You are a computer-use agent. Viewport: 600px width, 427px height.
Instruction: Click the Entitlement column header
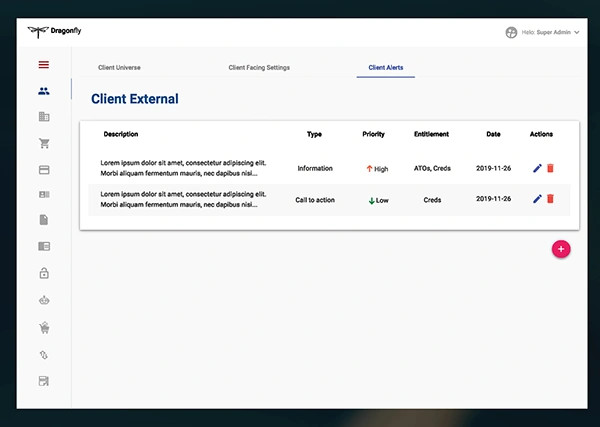pos(431,134)
